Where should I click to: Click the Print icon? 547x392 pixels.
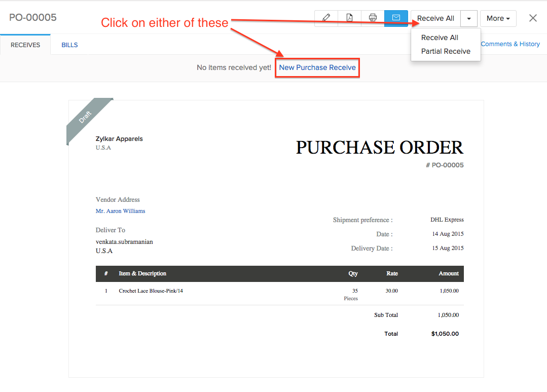pyautogui.click(x=373, y=18)
